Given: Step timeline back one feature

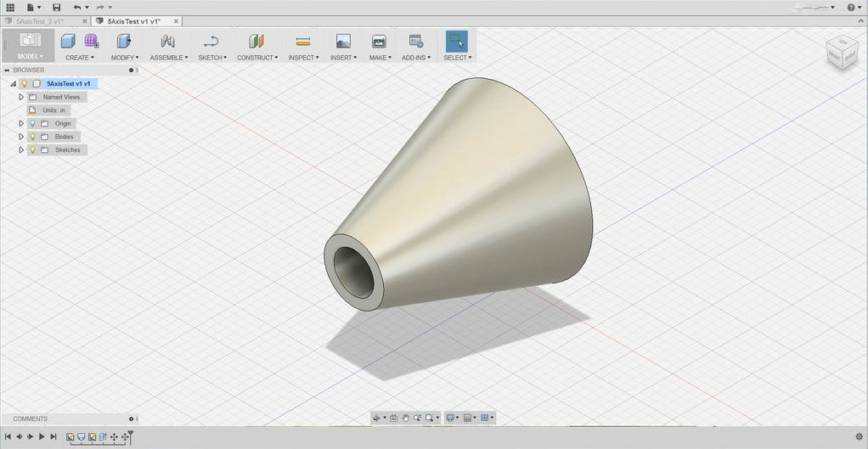Looking at the screenshot, I should click(19, 437).
